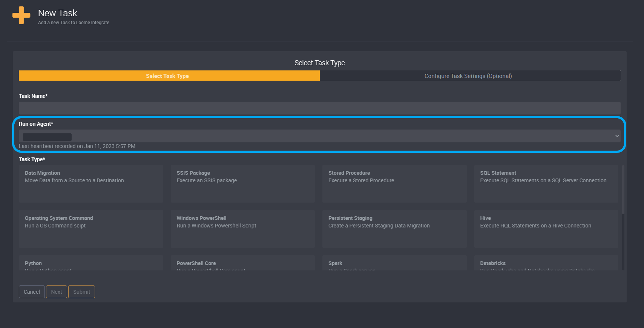Select Operating System Command task card
This screenshot has width=644, height=328.
(91, 229)
